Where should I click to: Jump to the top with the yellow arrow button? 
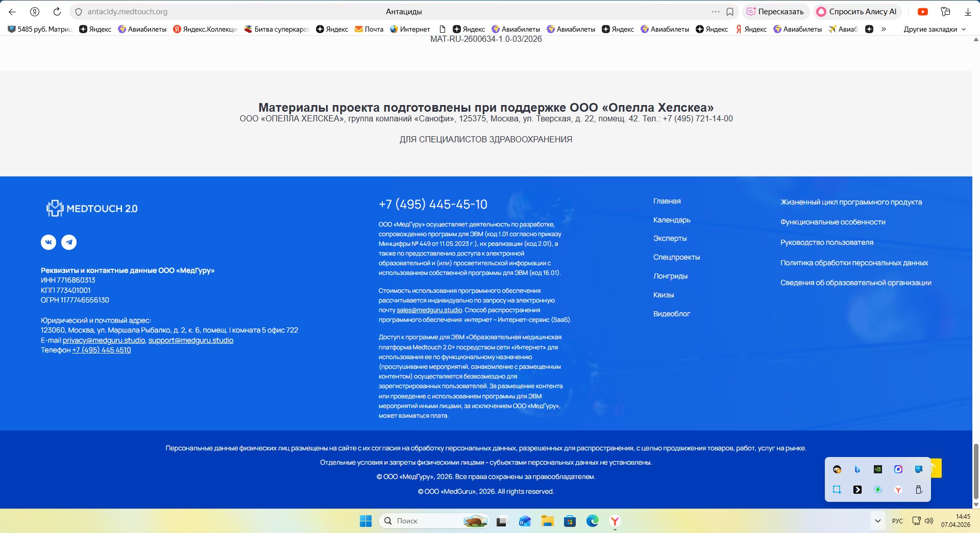pyautogui.click(x=936, y=468)
